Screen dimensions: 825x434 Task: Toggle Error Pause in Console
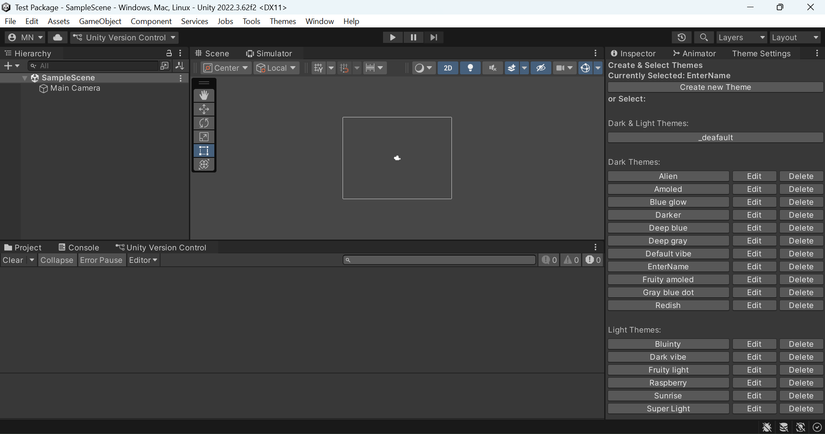(101, 260)
